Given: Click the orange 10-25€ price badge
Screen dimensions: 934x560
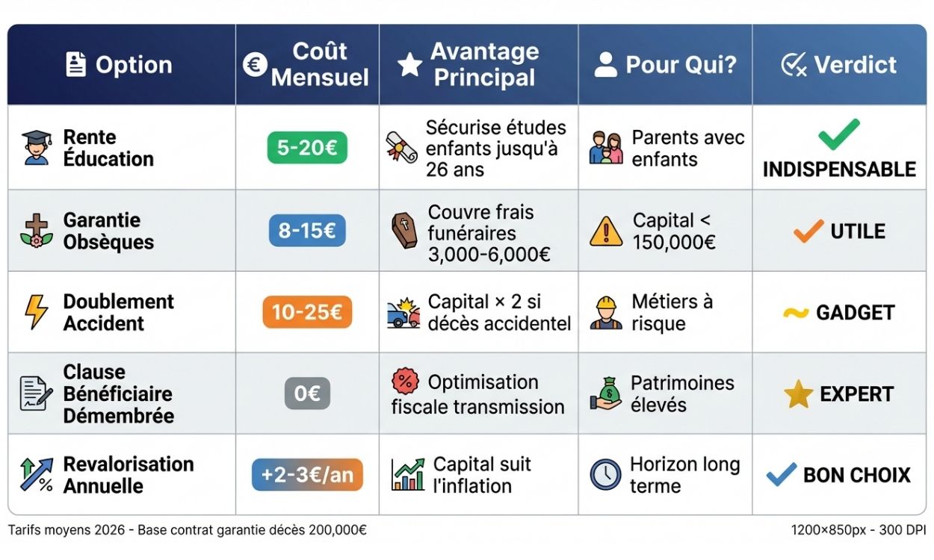Looking at the screenshot, I should (x=307, y=312).
